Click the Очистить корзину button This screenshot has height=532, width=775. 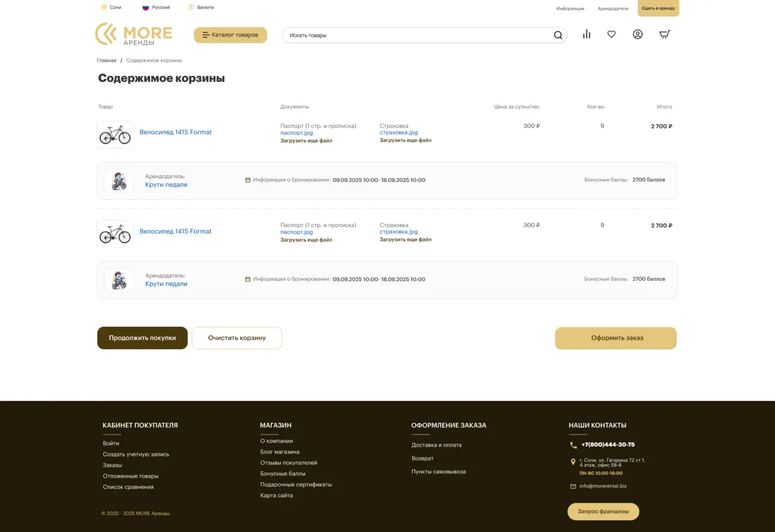[237, 338]
